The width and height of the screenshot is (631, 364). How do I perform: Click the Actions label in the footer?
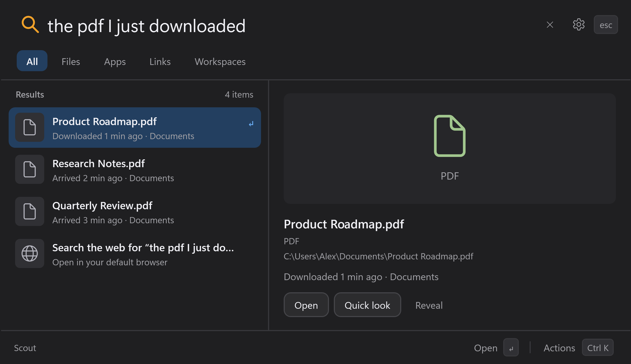[559, 348]
